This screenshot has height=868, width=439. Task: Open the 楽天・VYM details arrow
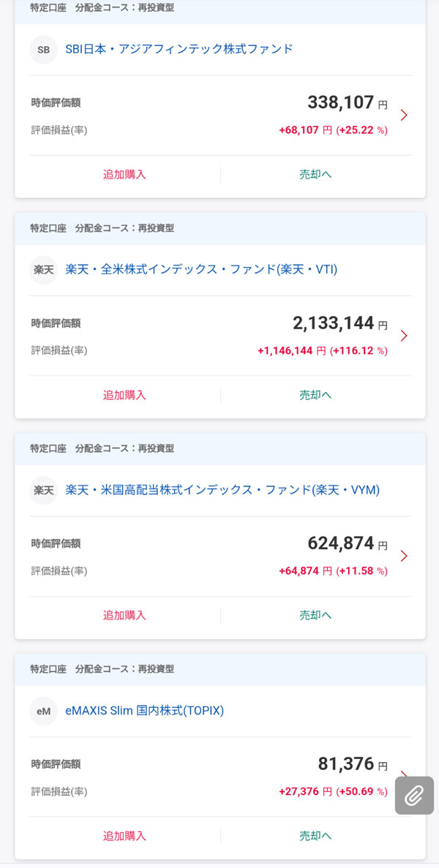[404, 556]
